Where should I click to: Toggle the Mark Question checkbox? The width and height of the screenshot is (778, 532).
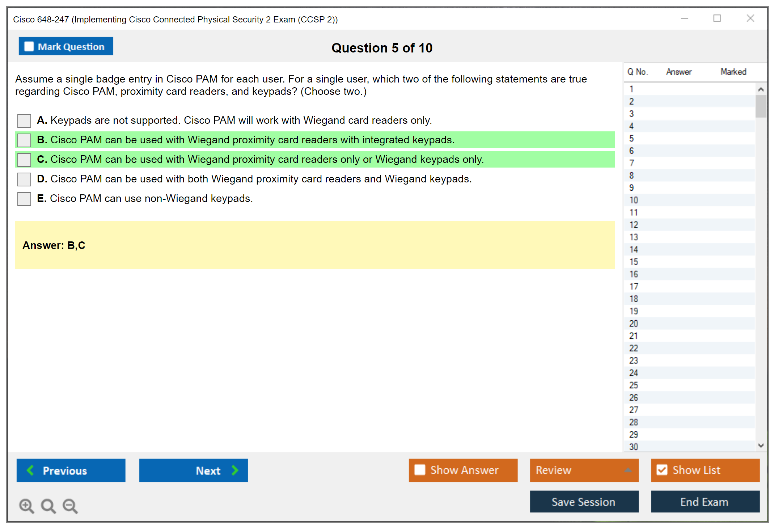click(29, 47)
